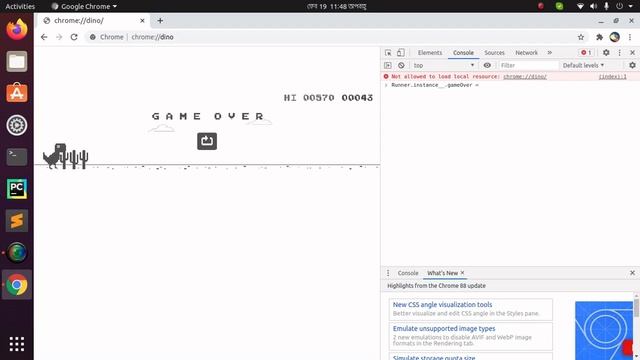Image resolution: width=640 pixels, height=360 pixels.
Task: Open the Elements tab
Action: coord(430,53)
